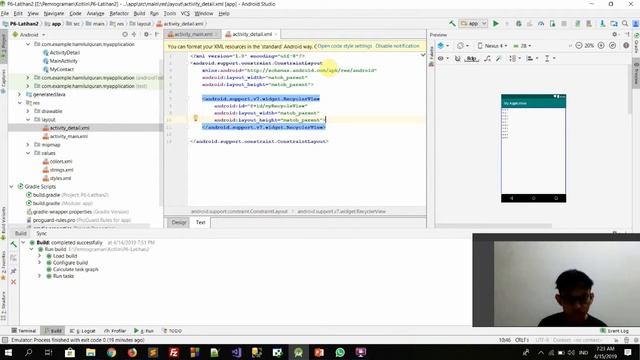Click the Infer Constraints wand icon
The image size is (640, 360).
tap(499, 59)
